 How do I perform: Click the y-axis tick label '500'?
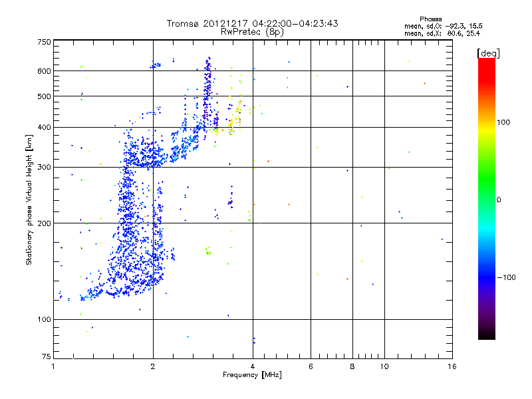[x=45, y=96]
